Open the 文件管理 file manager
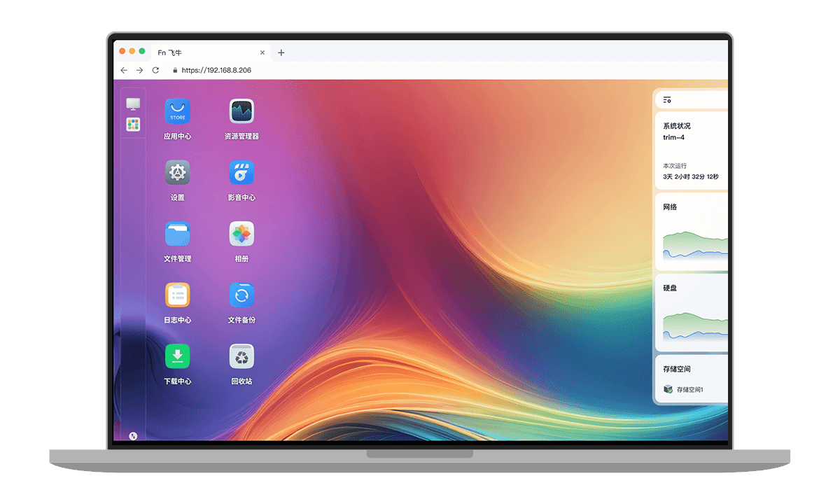The width and height of the screenshot is (840, 504). pyautogui.click(x=177, y=234)
